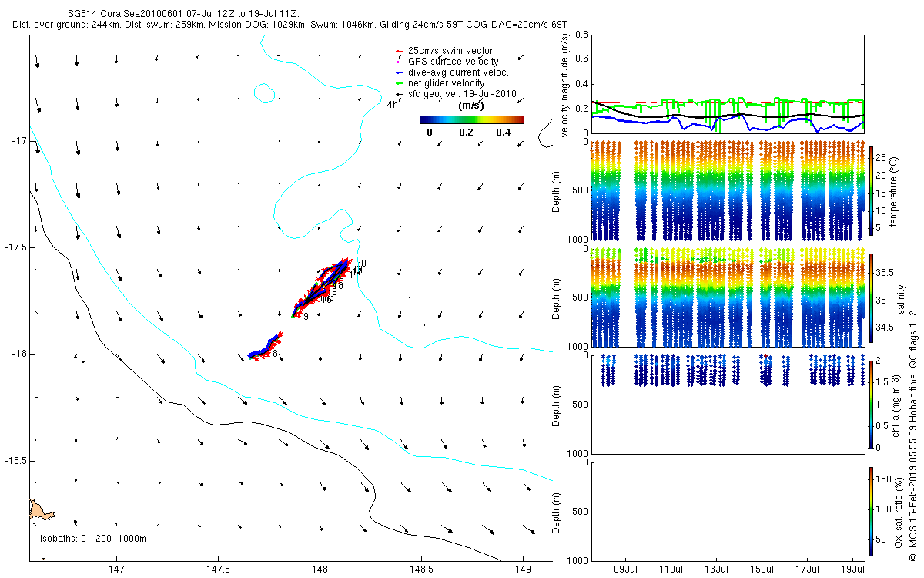Click the salinity color scale bar
The height and width of the screenshot is (578, 924).
coord(870,298)
